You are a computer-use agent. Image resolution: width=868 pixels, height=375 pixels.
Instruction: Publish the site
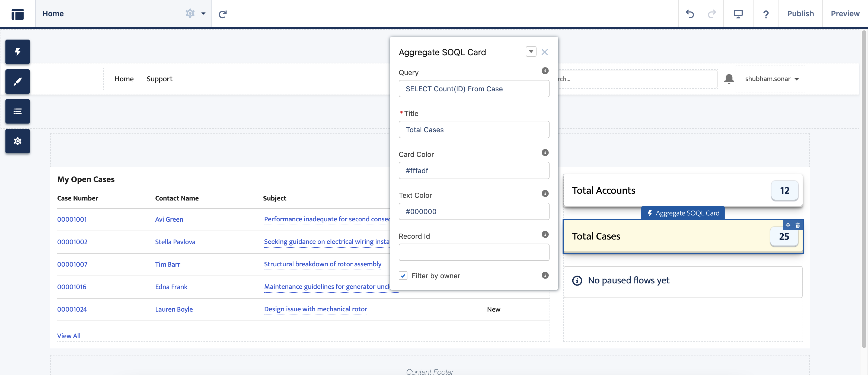800,14
